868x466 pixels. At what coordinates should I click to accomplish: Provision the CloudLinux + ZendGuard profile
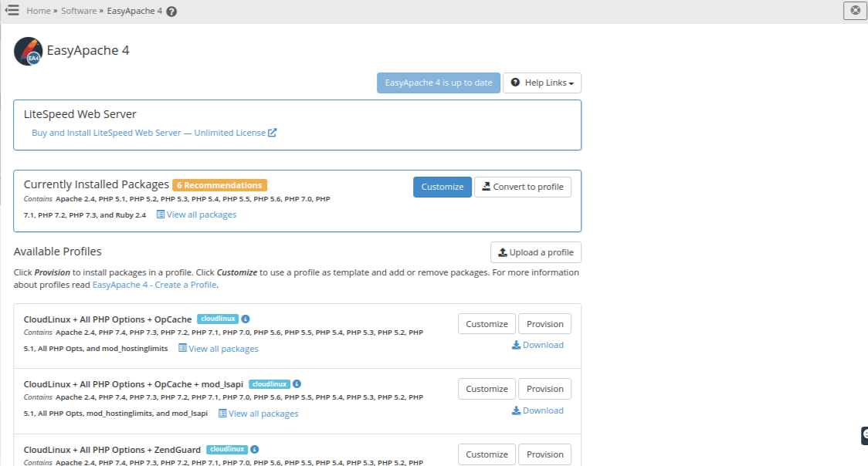[544, 454]
